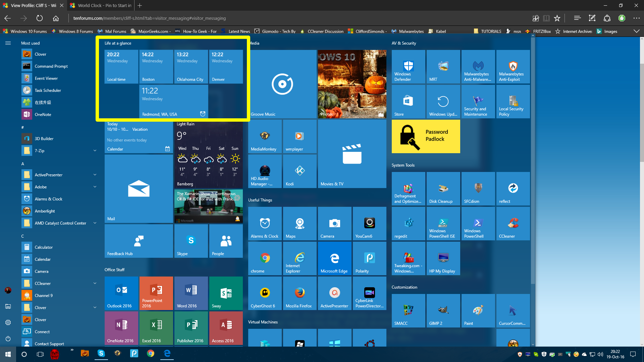Open the Skype tile
This screenshot has width=644, height=362.
coord(191,241)
